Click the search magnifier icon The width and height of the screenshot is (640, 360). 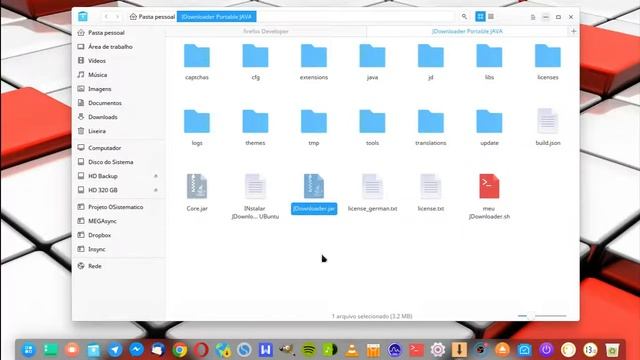[464, 17]
